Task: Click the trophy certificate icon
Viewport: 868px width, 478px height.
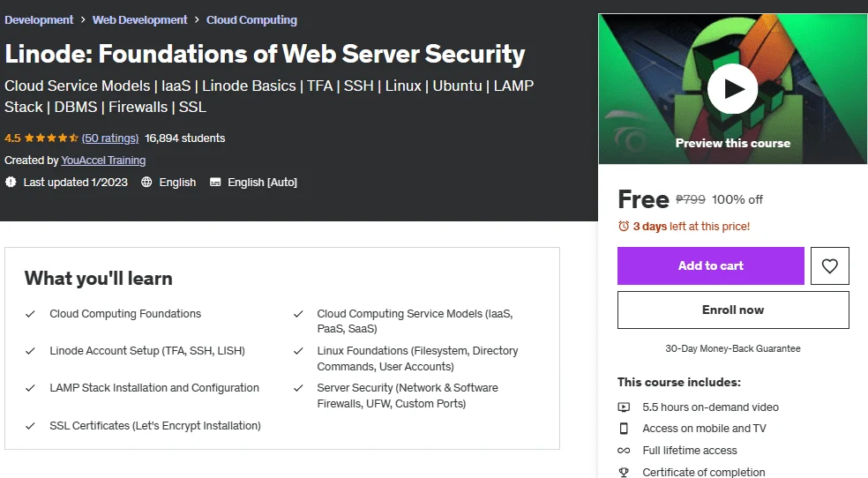Action: [x=624, y=472]
